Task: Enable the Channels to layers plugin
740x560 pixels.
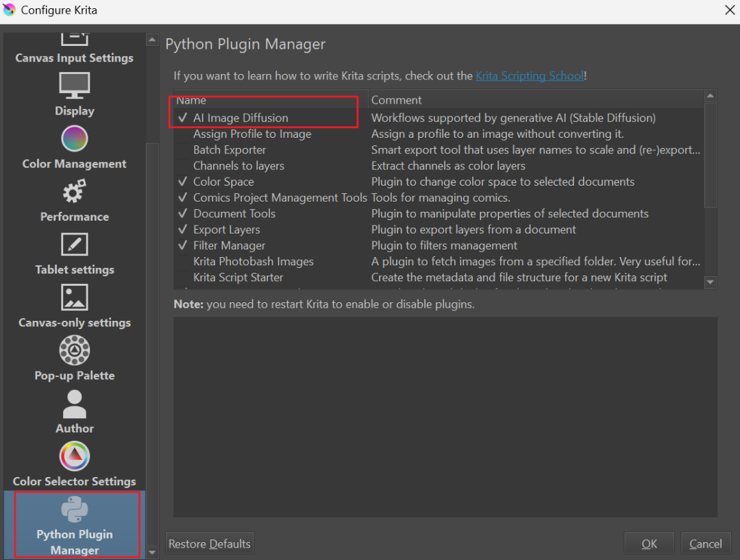Action: tap(183, 166)
